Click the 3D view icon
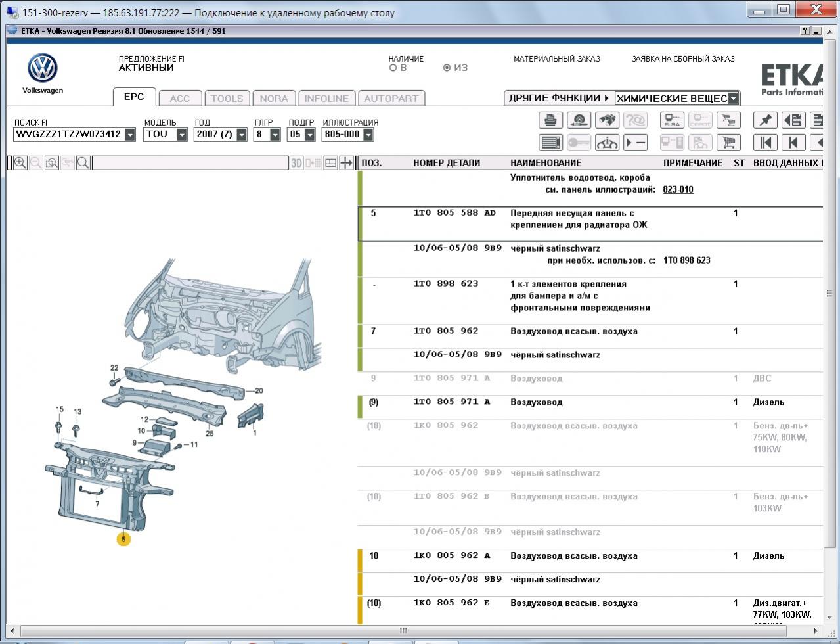 pyautogui.click(x=297, y=163)
